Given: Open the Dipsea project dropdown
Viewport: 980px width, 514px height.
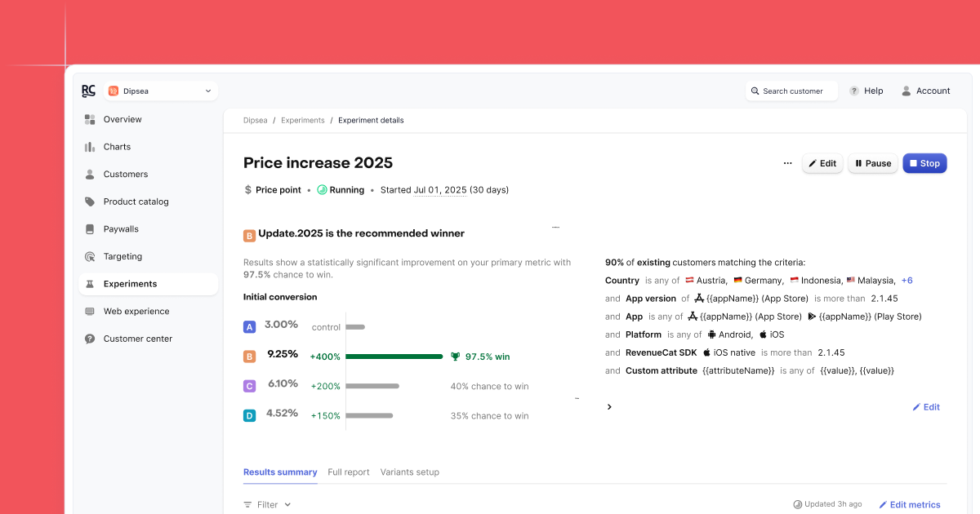Looking at the screenshot, I should pos(160,91).
